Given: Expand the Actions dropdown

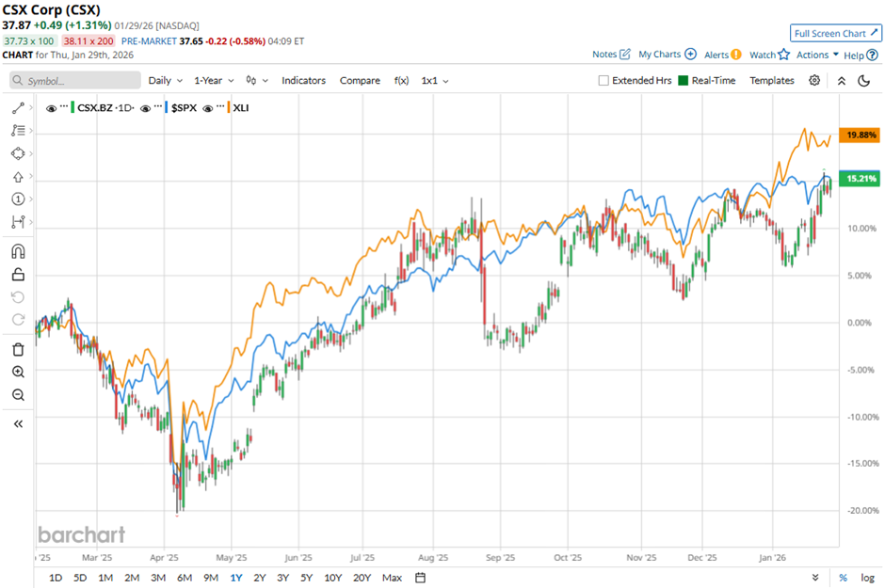Looking at the screenshot, I should pyautogui.click(x=817, y=55).
